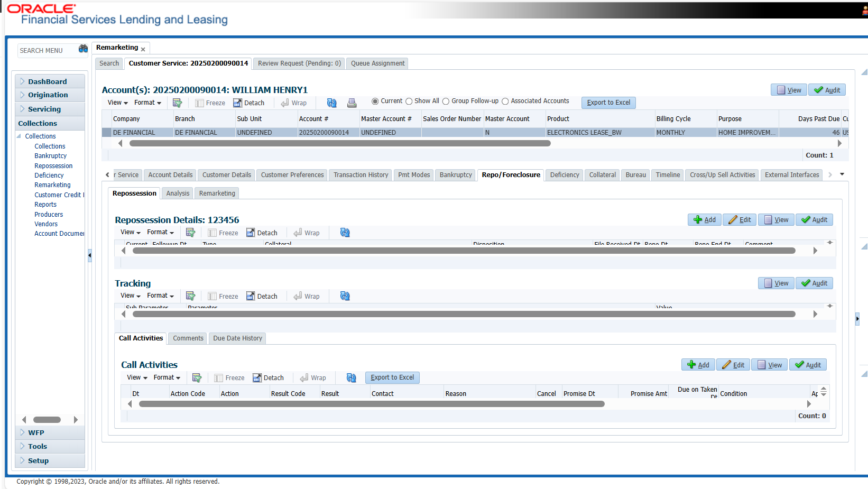Click the Repossession Details query-by-example icon
Viewport: 868px width, 489px height.
tap(191, 233)
